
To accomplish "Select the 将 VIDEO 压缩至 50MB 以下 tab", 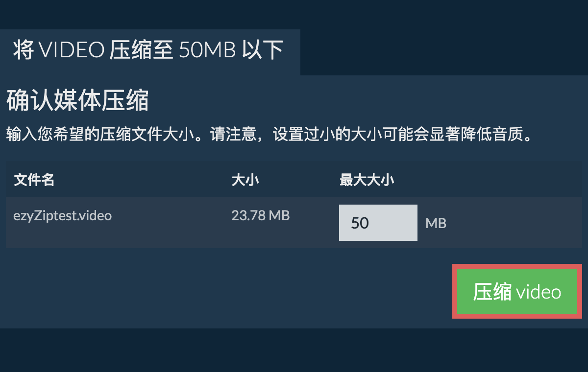I will (x=148, y=50).
